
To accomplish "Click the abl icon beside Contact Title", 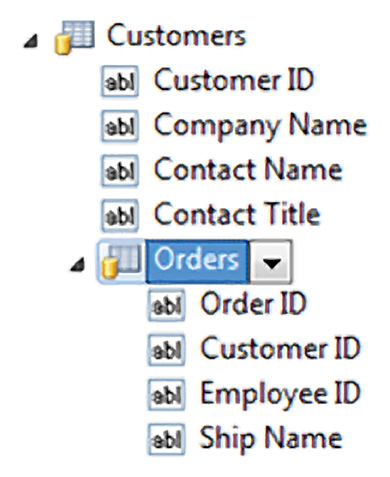I will pyautogui.click(x=120, y=216).
